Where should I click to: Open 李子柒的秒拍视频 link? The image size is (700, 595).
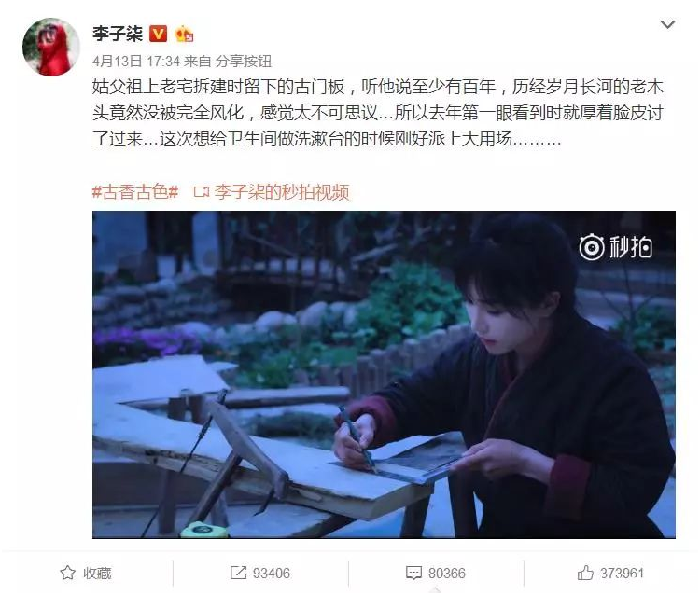coord(282,192)
